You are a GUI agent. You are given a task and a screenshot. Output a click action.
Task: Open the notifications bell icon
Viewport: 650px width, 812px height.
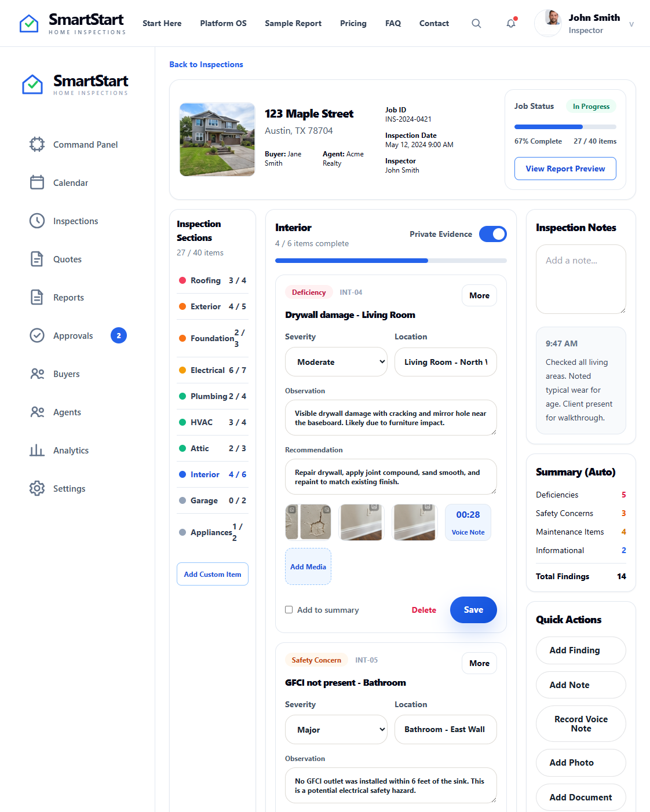pyautogui.click(x=511, y=23)
